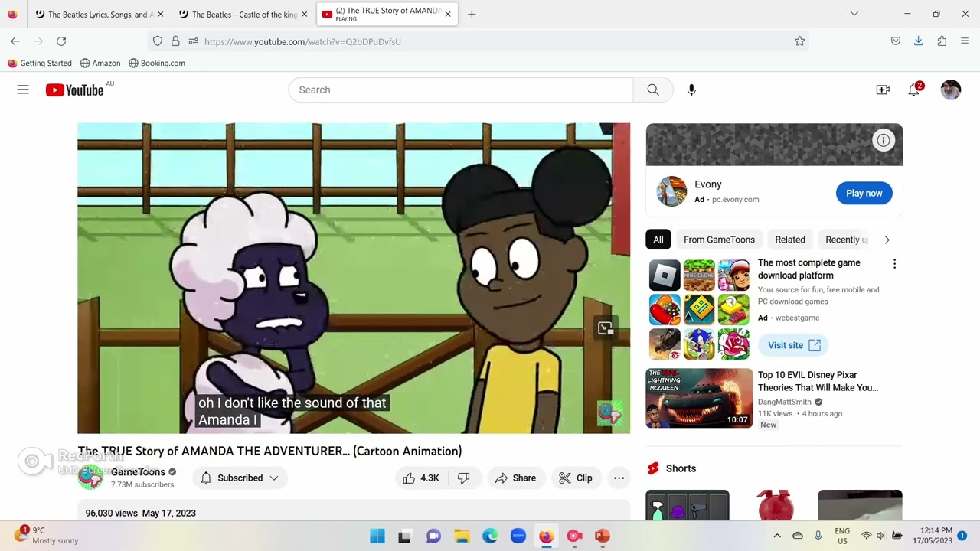Screen dimensions: 980x551
Task: Click the browser reload button
Action: [61, 41]
